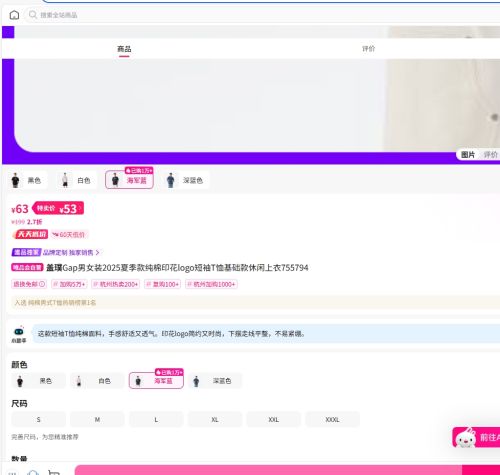Select size XL
This screenshot has width=500, height=475.
click(215, 420)
